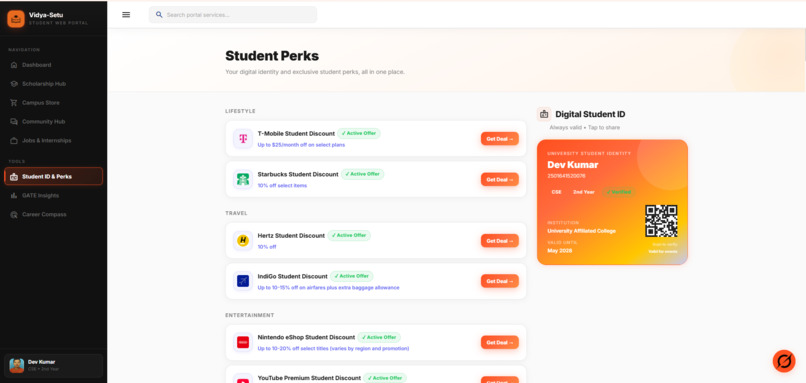Click the LIFESTYLE section label

pyautogui.click(x=240, y=111)
